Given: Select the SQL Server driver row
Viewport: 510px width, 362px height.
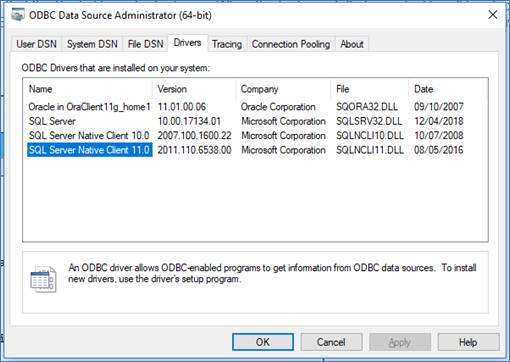Looking at the screenshot, I should tap(52, 121).
